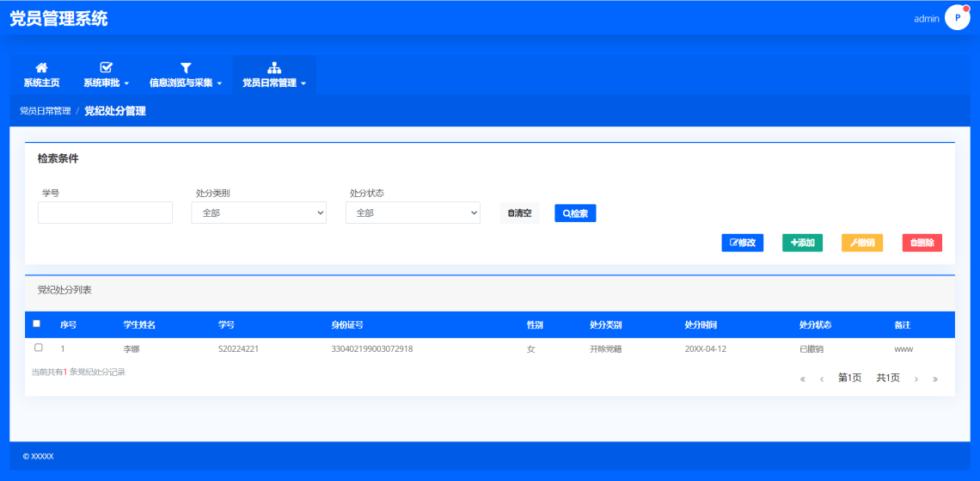Click the 已撤销 status cell
980x481 pixels.
[x=812, y=349]
